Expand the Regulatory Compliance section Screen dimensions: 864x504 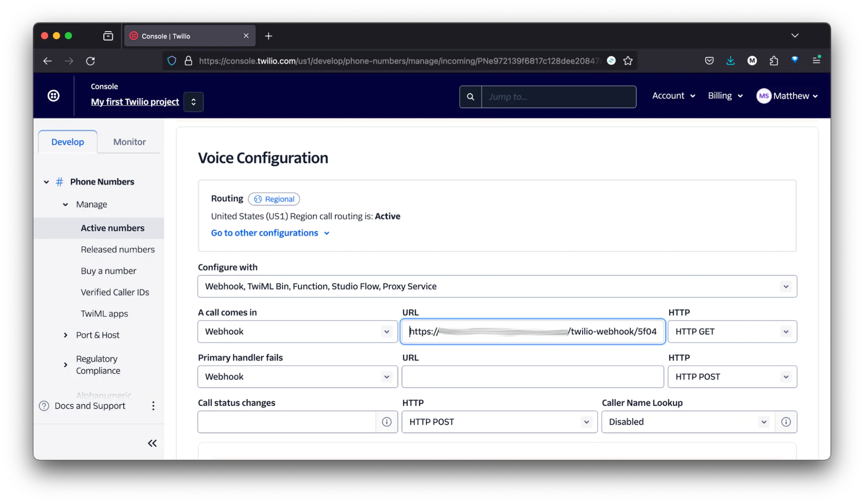coord(65,365)
